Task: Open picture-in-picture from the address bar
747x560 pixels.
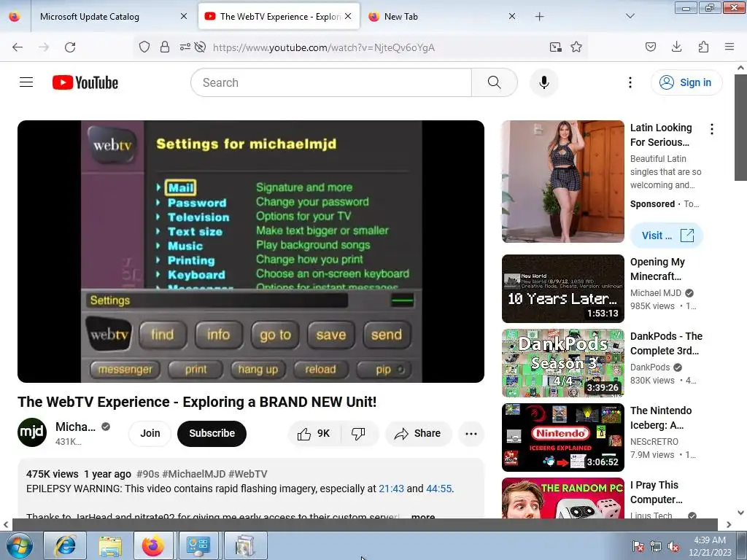Action: pyautogui.click(x=555, y=47)
